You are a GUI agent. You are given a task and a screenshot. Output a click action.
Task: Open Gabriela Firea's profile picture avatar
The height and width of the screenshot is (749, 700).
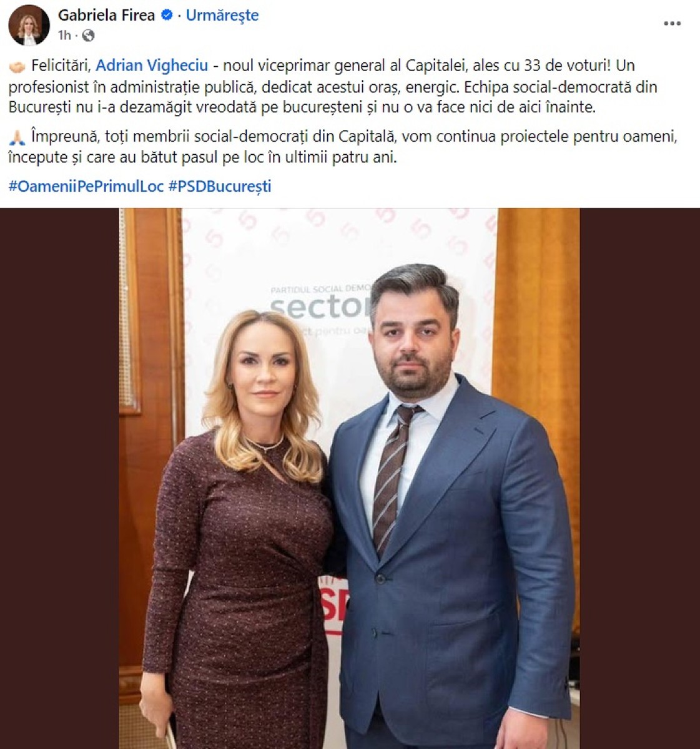[29, 25]
